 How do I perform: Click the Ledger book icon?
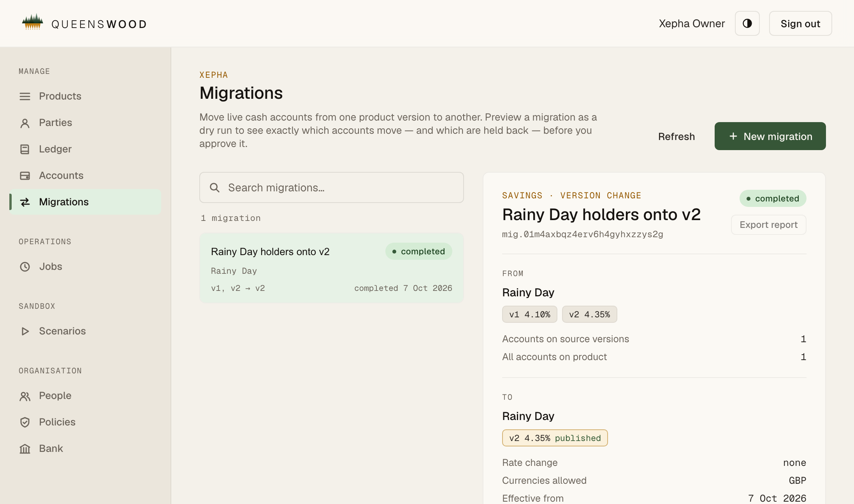(x=25, y=149)
